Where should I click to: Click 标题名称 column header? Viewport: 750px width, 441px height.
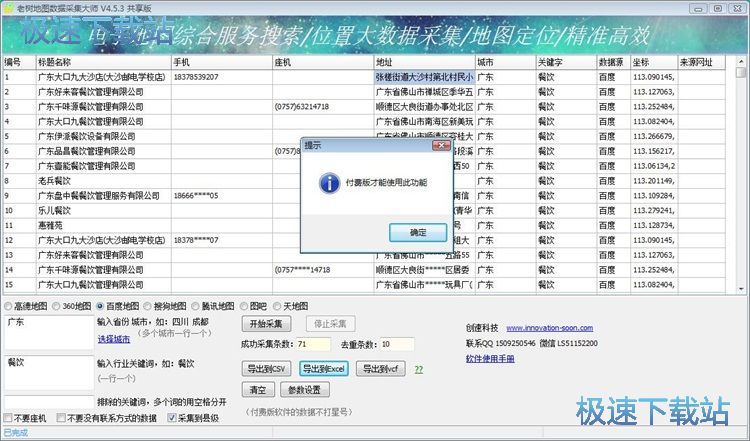point(104,62)
